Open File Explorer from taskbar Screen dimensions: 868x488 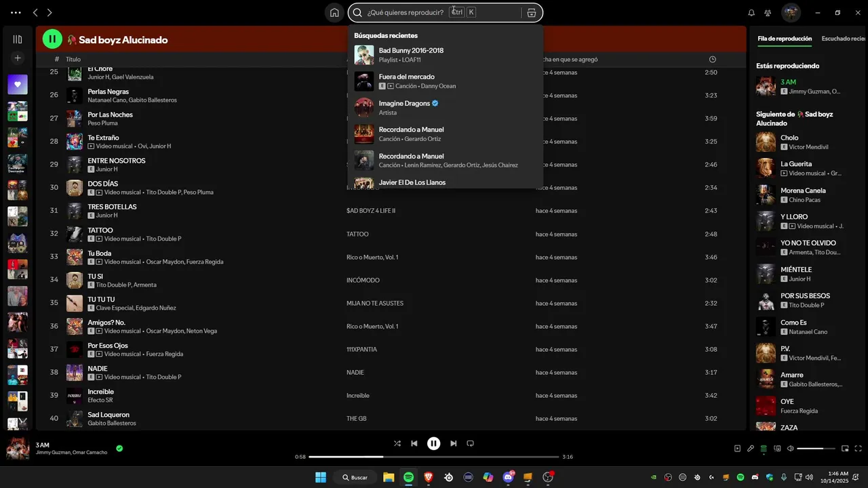pos(389,477)
